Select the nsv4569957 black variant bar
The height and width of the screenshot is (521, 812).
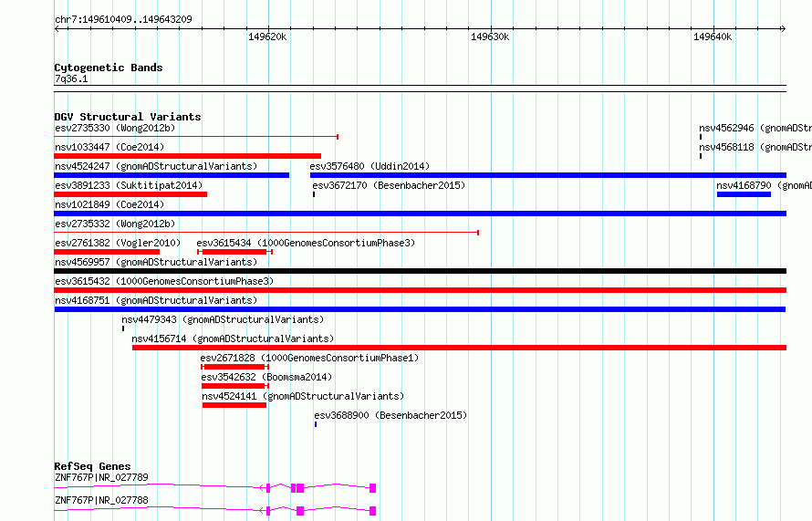420,271
